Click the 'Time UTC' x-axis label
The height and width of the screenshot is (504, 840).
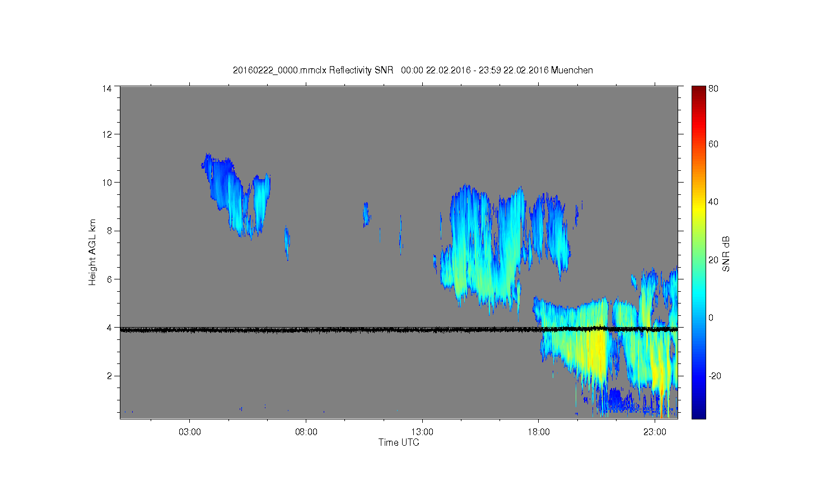coord(399,442)
